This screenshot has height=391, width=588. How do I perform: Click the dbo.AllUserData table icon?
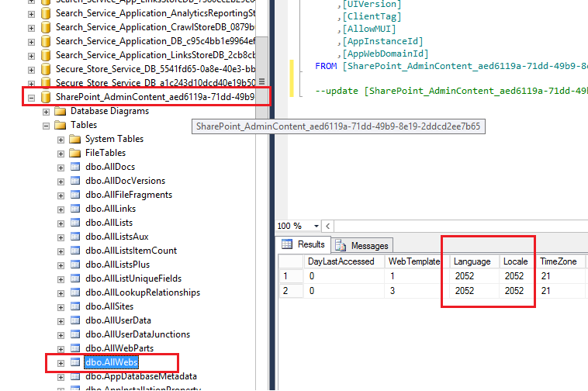click(x=75, y=320)
